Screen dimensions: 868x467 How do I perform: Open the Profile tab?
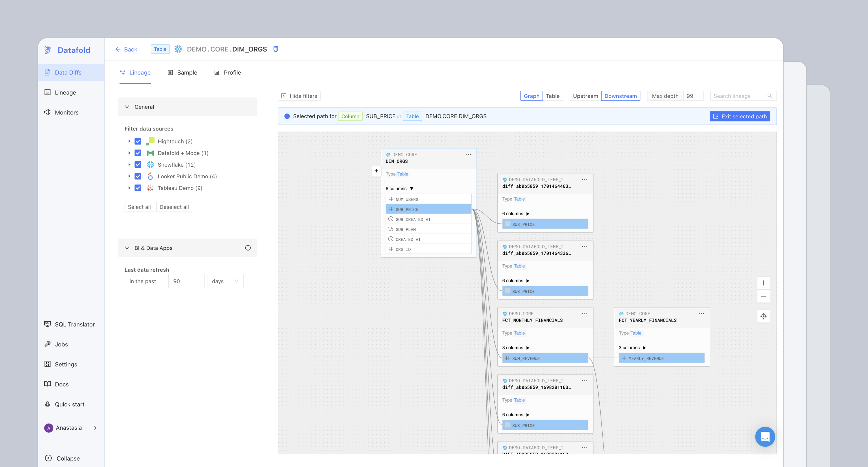(x=228, y=72)
